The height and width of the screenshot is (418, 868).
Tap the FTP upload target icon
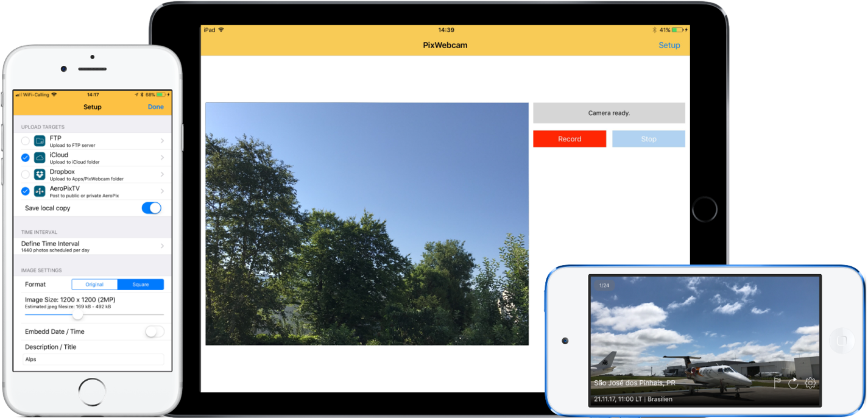40,141
